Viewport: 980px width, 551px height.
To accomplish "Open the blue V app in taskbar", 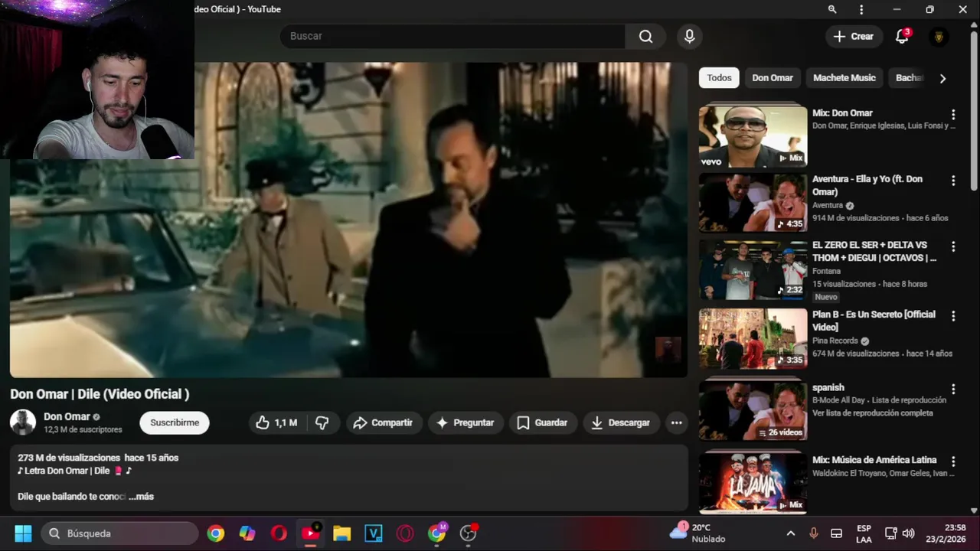I will (373, 533).
